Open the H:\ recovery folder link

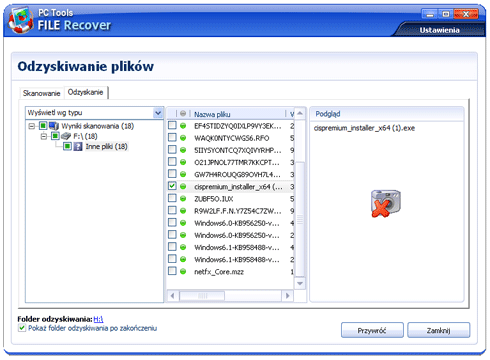click(x=98, y=319)
